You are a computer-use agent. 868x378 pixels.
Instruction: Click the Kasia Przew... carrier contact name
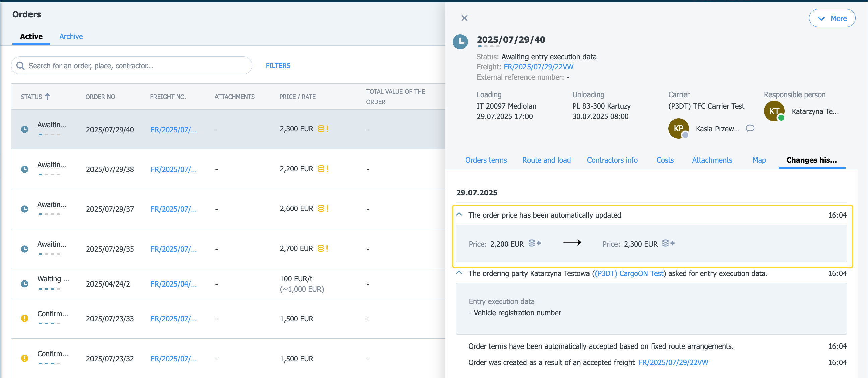pos(718,129)
